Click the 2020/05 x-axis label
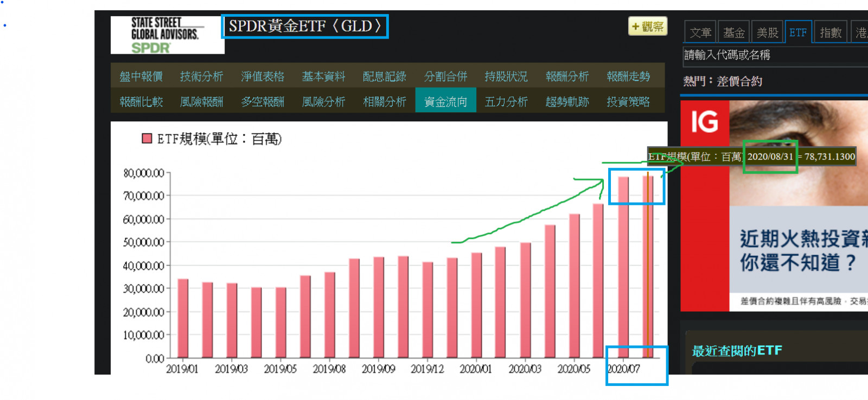Screen dimensions: 868x400 pos(574,369)
